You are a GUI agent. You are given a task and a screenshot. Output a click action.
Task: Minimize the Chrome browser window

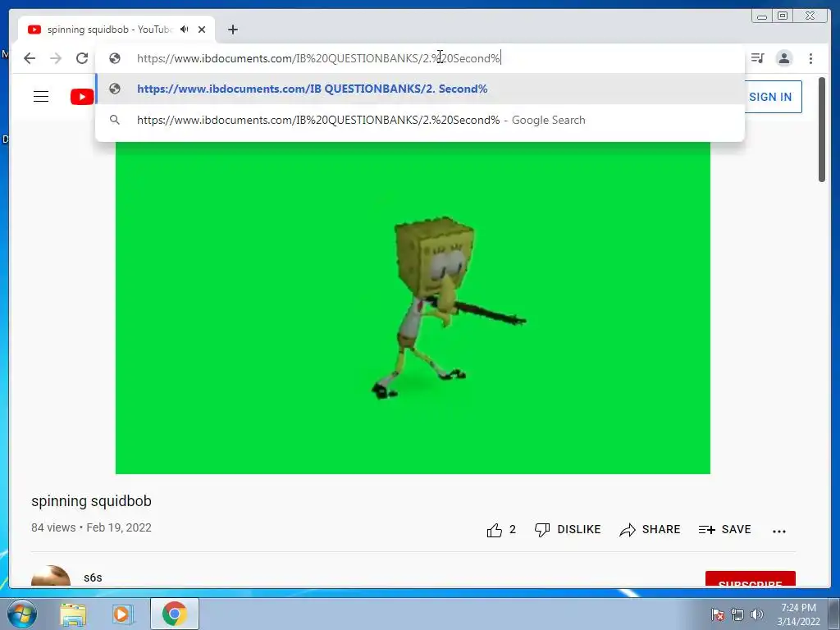coord(762,16)
